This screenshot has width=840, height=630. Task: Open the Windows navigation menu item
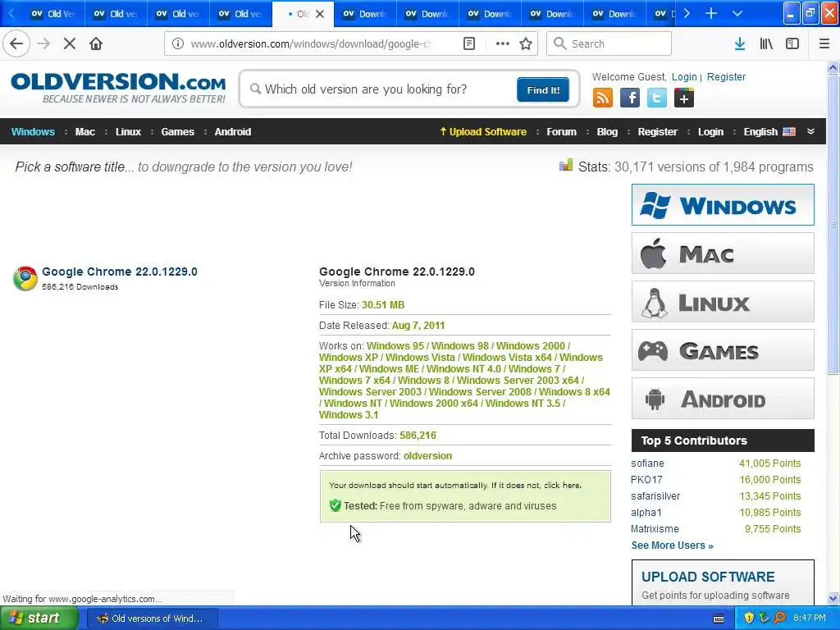point(33,132)
